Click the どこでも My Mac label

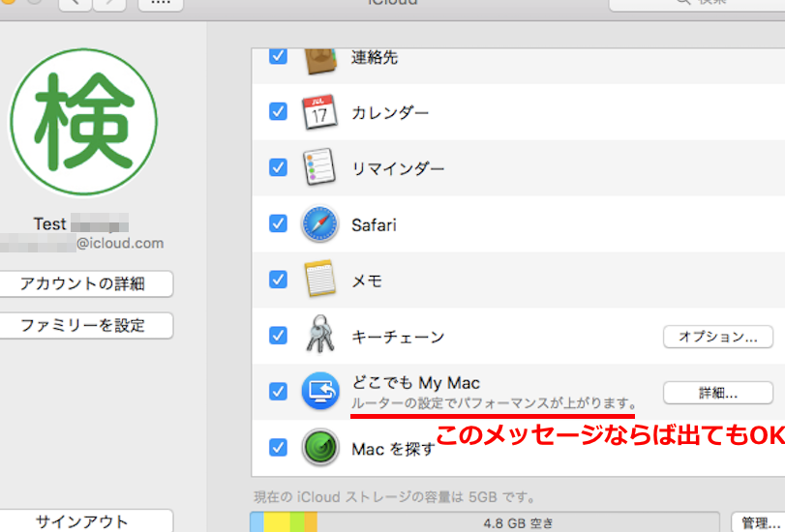coord(415,383)
